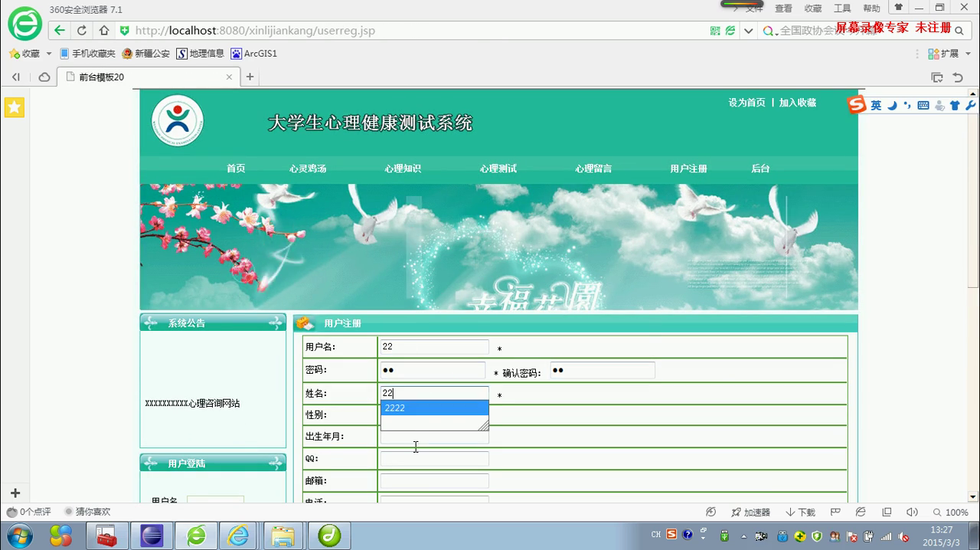Screen dimensions: 980x550
Task: Click the Sogou input method S logo
Action: point(857,105)
